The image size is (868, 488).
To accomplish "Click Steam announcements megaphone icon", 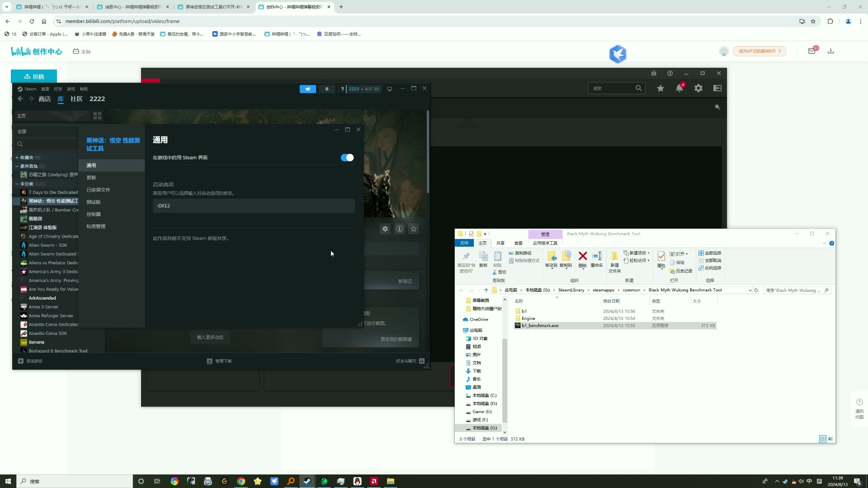I will tap(308, 89).
